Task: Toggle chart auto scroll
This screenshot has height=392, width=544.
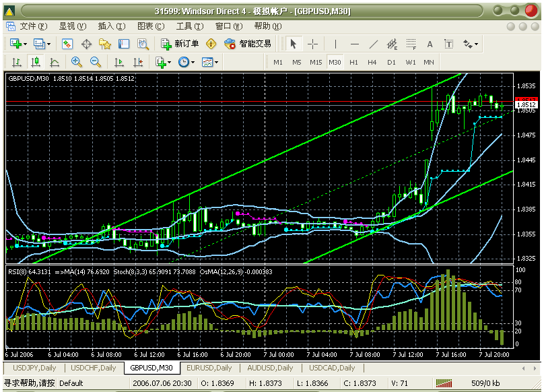Action: pyautogui.click(x=119, y=62)
